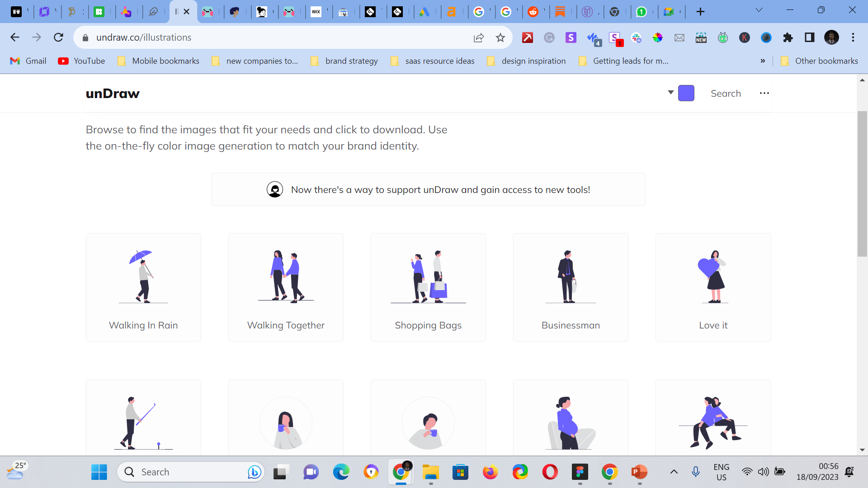Click the purple color swatch in header
The height and width of the screenshot is (488, 868).
point(686,93)
